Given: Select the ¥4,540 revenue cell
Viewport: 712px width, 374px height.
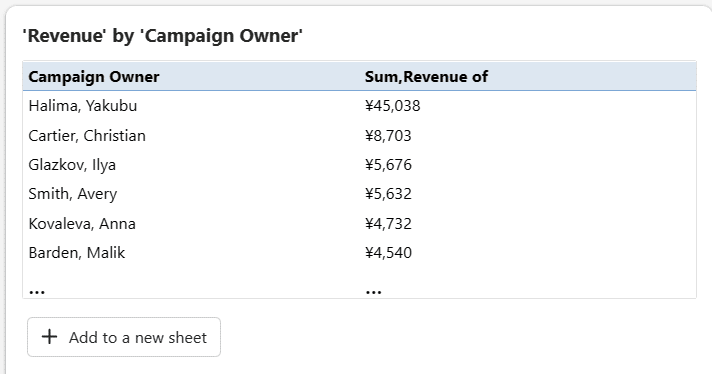Looking at the screenshot, I should point(388,253).
